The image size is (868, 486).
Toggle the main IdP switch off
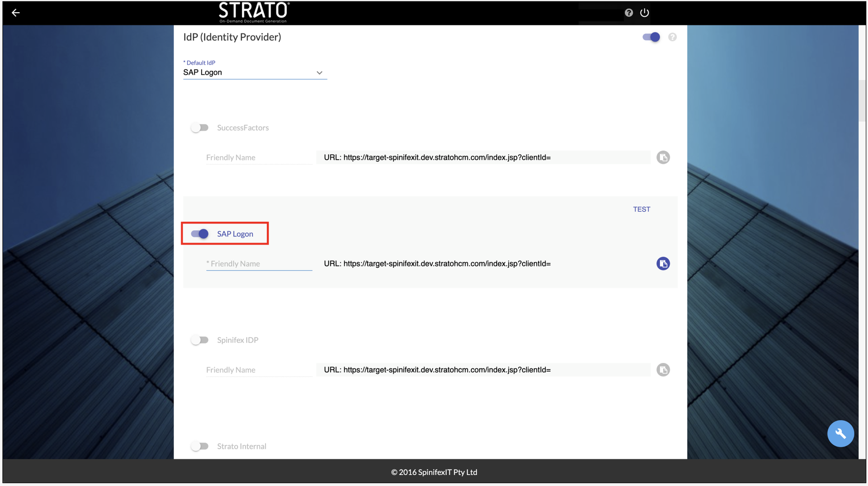pos(651,37)
